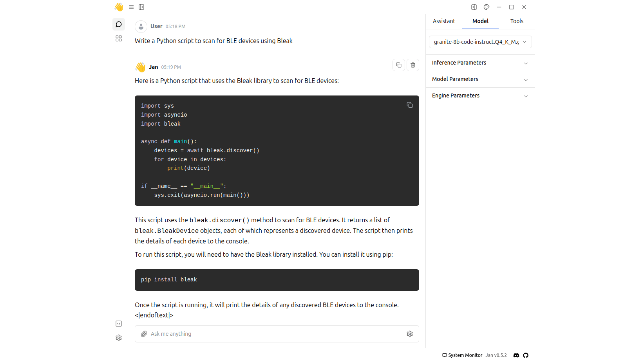Open the Threads chat icon in sidebar

[119, 24]
